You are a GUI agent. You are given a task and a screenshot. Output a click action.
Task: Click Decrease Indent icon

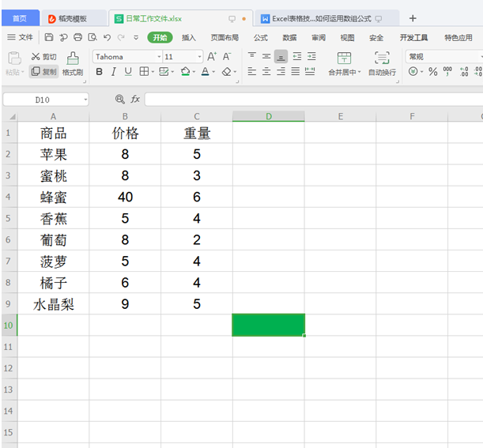pyautogui.click(x=297, y=56)
